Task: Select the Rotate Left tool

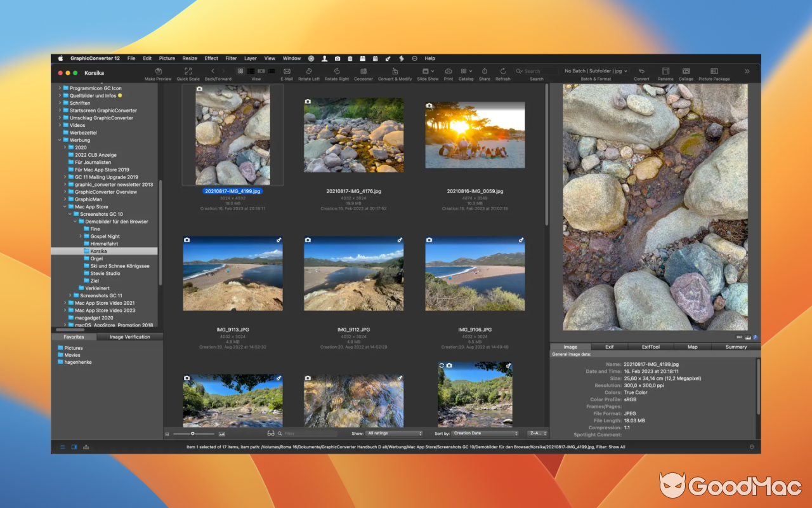Action: point(308,70)
